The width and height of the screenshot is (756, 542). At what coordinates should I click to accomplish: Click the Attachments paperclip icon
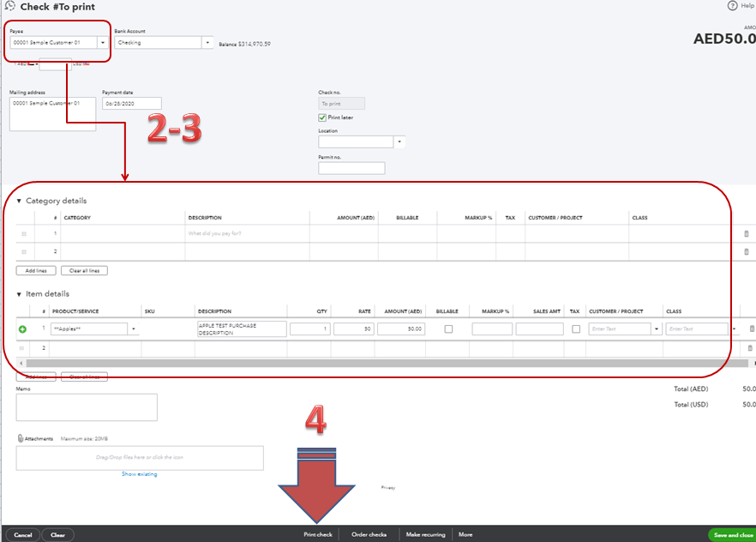(21, 438)
